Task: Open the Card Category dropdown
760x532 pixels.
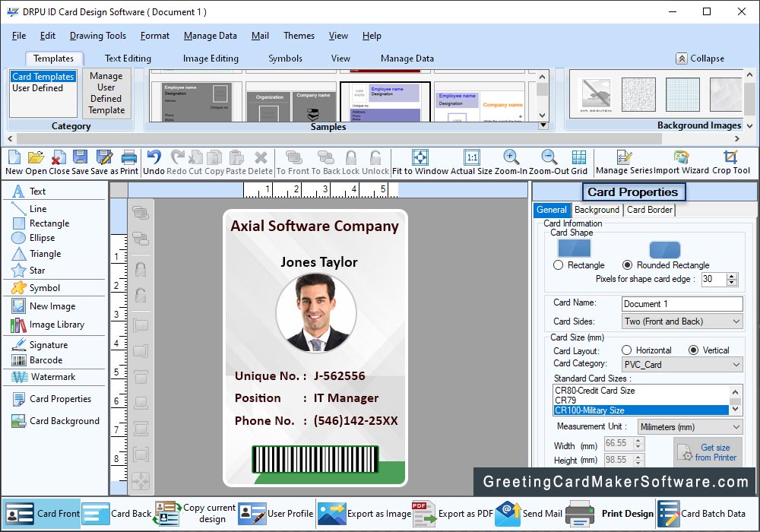Action: [682, 364]
